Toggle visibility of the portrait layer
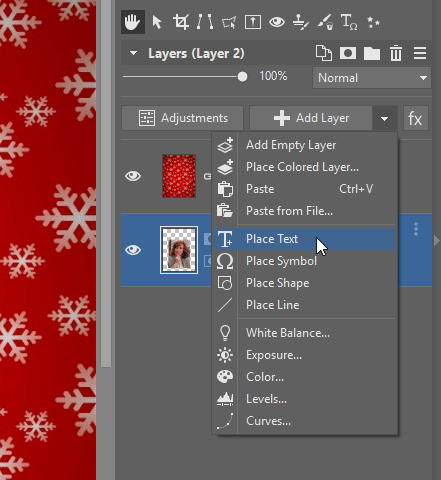 click(133, 250)
